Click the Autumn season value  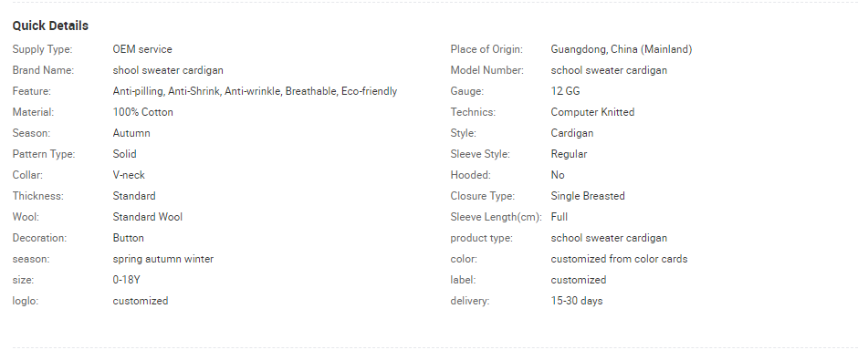click(x=131, y=133)
